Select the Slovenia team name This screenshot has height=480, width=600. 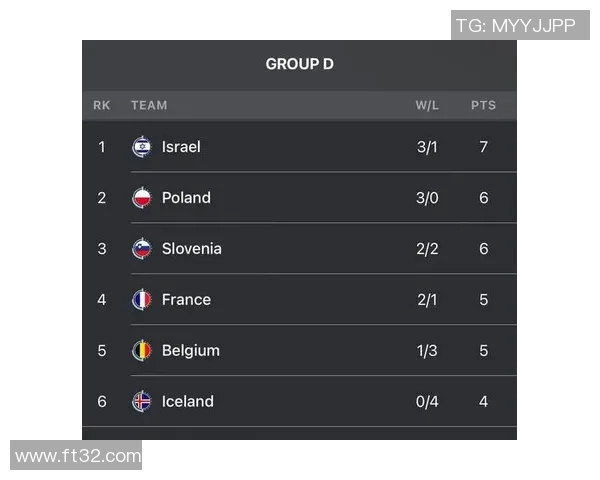click(x=192, y=249)
